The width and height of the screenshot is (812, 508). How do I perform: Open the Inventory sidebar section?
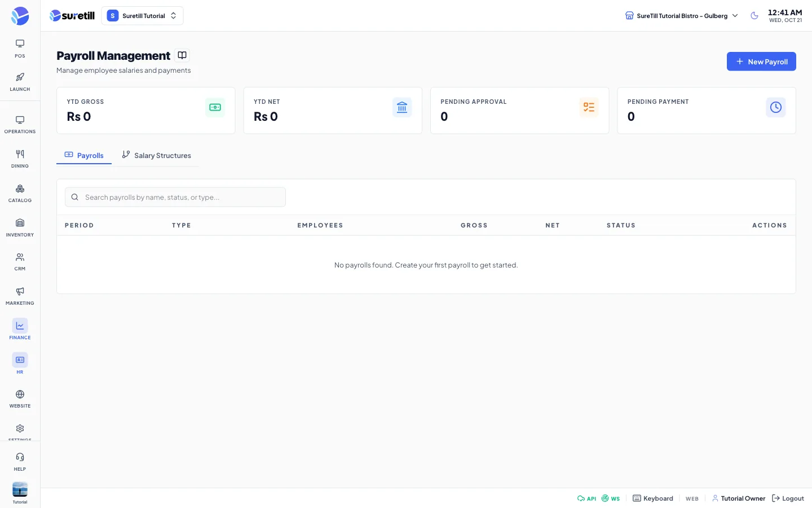[x=20, y=228]
